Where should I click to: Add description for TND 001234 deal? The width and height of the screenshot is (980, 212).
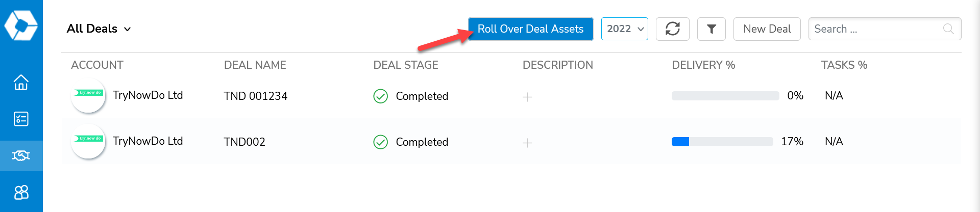coord(527,97)
